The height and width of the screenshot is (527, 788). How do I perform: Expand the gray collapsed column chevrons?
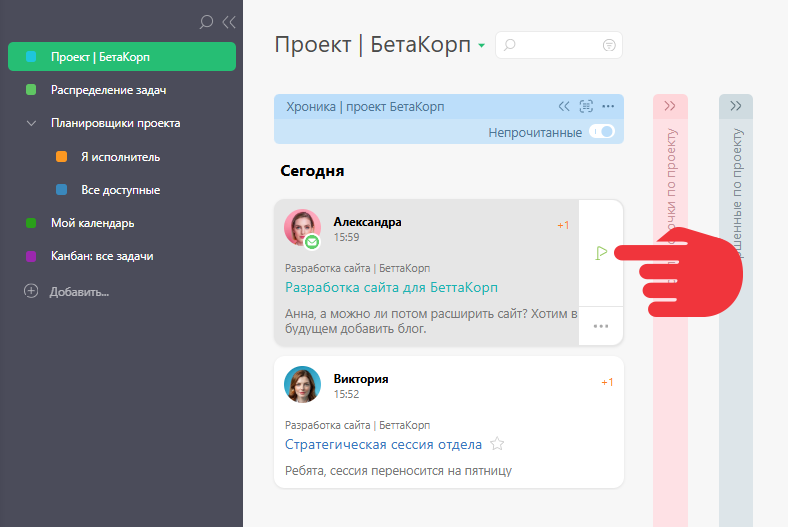click(x=736, y=106)
